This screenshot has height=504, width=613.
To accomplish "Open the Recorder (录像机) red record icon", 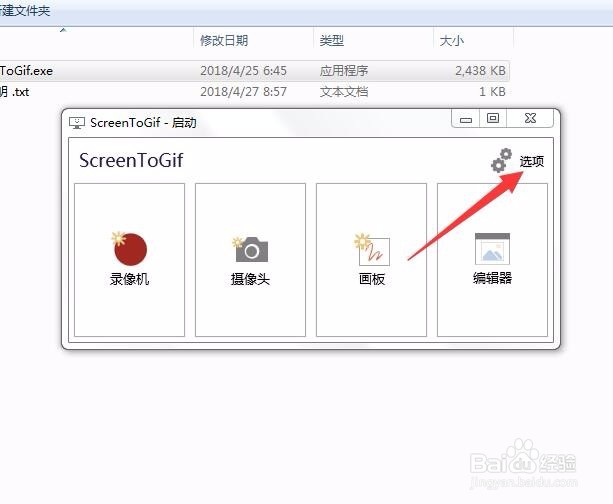I will [x=129, y=249].
